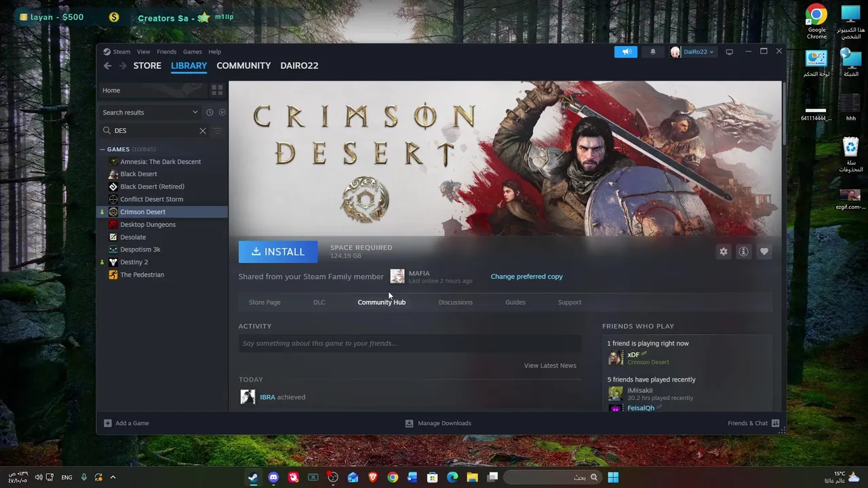Go forward with the Steam forward arrow
This screenshot has width=868, height=488.
point(123,66)
